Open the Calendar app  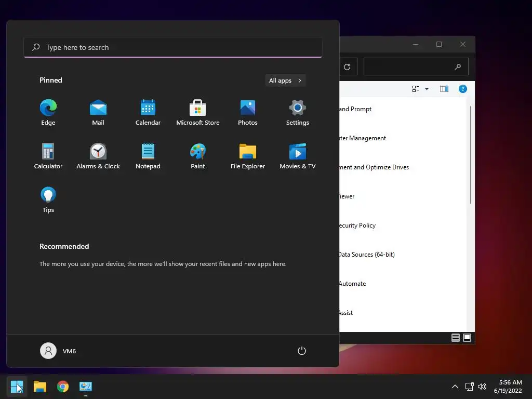coord(148,113)
